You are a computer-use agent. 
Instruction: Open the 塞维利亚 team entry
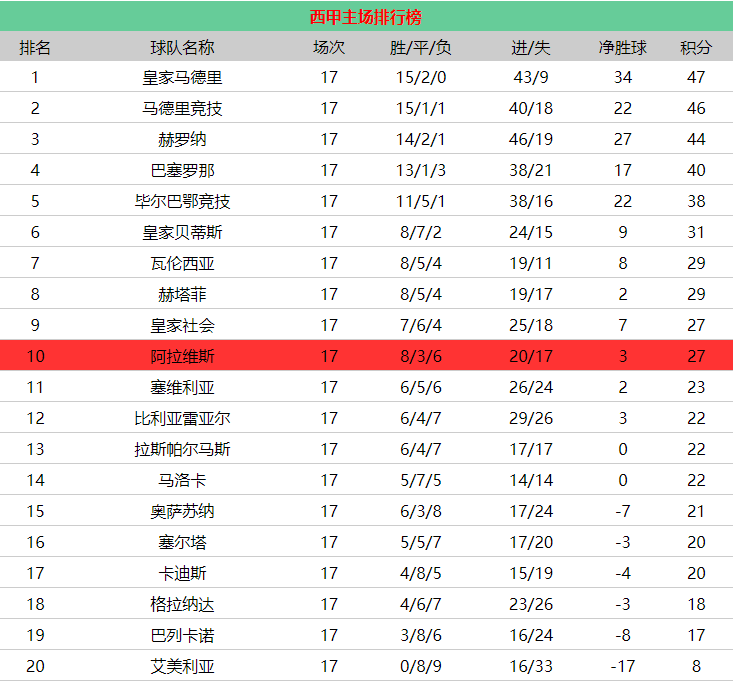pos(182,387)
